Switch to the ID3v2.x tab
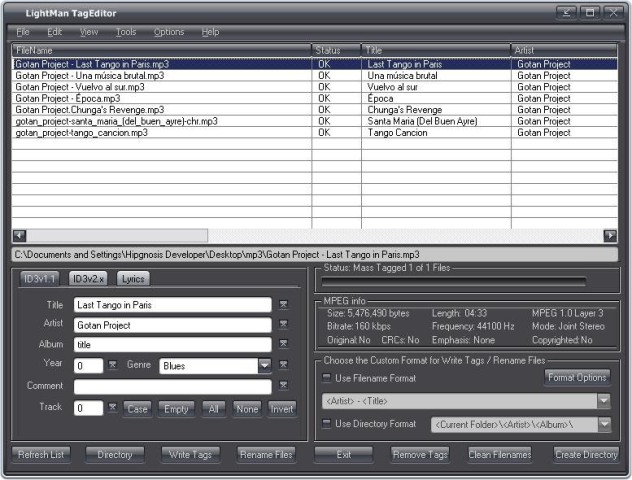This screenshot has height=480, width=632. [88, 278]
